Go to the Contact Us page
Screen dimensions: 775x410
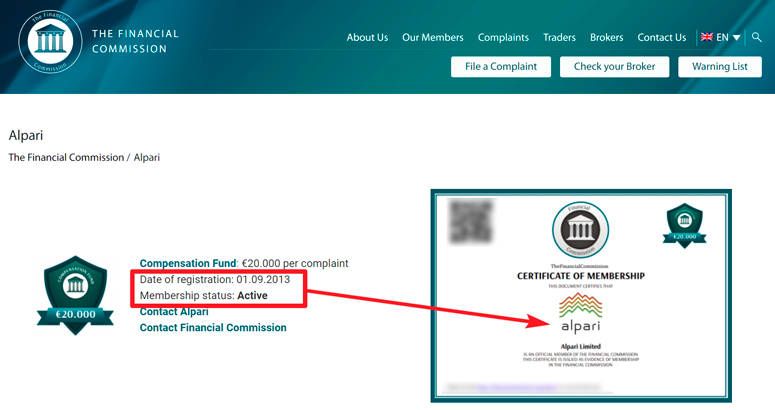(661, 38)
